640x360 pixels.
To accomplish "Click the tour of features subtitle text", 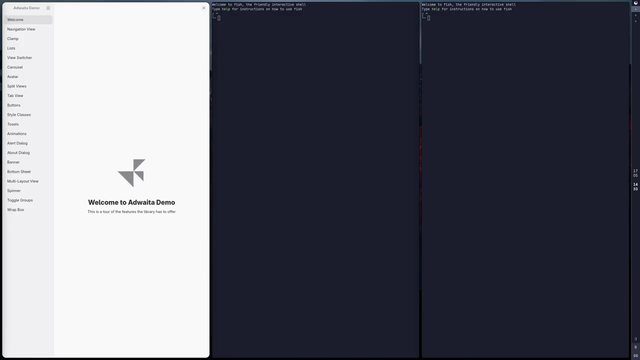I will point(131,212).
